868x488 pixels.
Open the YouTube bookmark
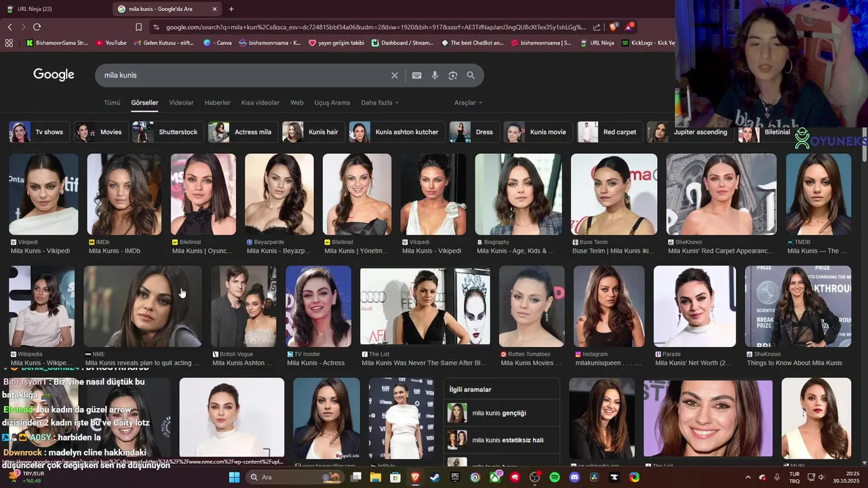coord(111,43)
